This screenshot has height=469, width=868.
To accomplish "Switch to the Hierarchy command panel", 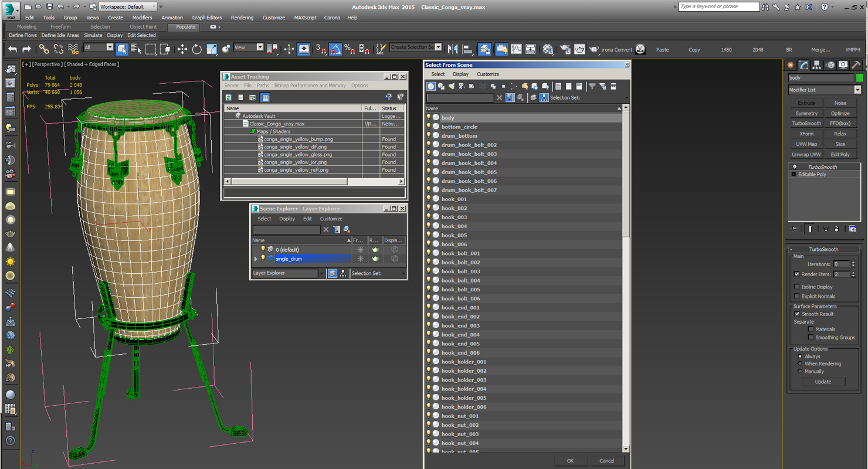I will [817, 65].
